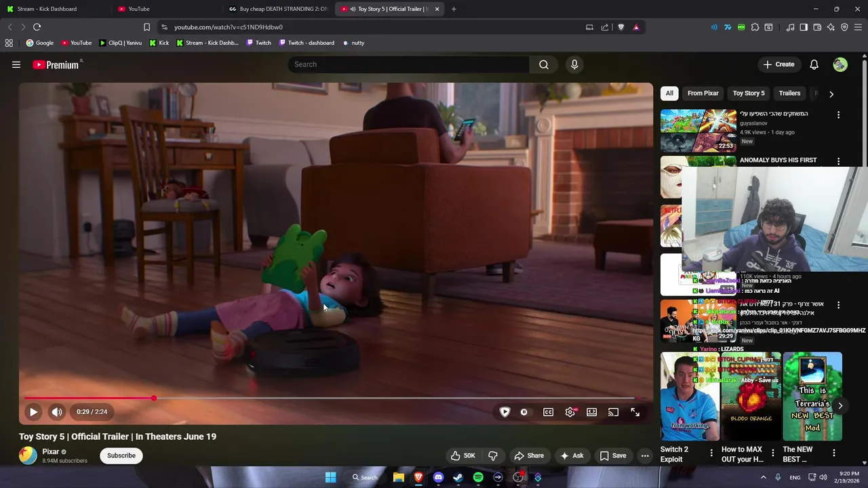Open the Twitch - dashboard bookmark
This screenshot has width=868, height=488.
(306, 43)
